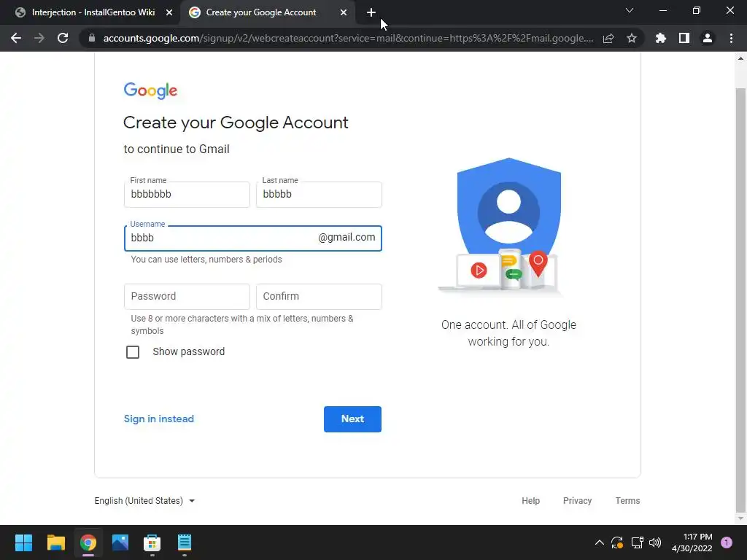Click the scrollbar up arrow

click(740, 58)
